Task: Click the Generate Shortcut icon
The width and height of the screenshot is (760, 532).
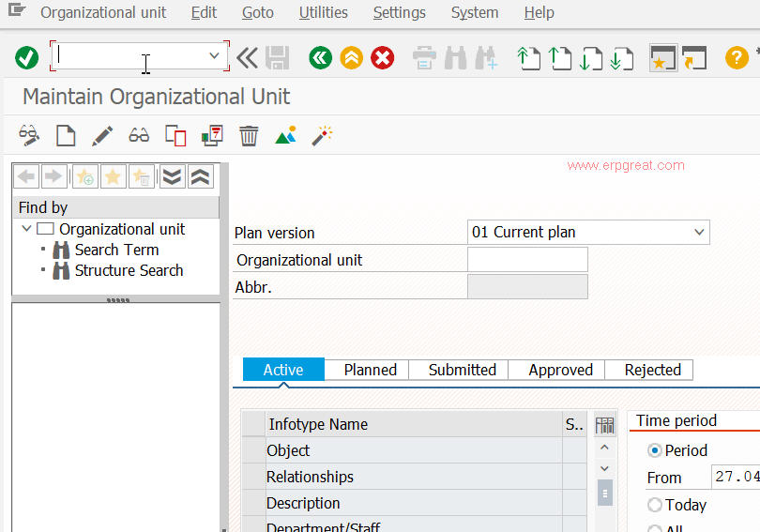Action: pos(694,58)
